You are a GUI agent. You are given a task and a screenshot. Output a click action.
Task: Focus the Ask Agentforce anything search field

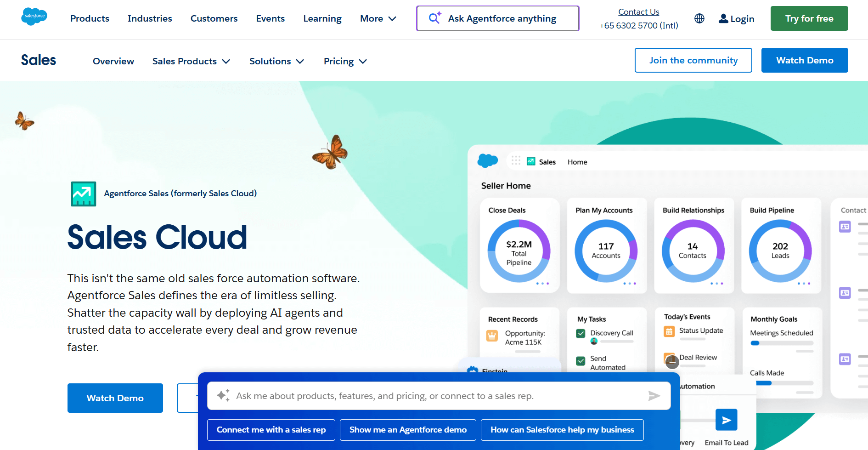coord(498,18)
